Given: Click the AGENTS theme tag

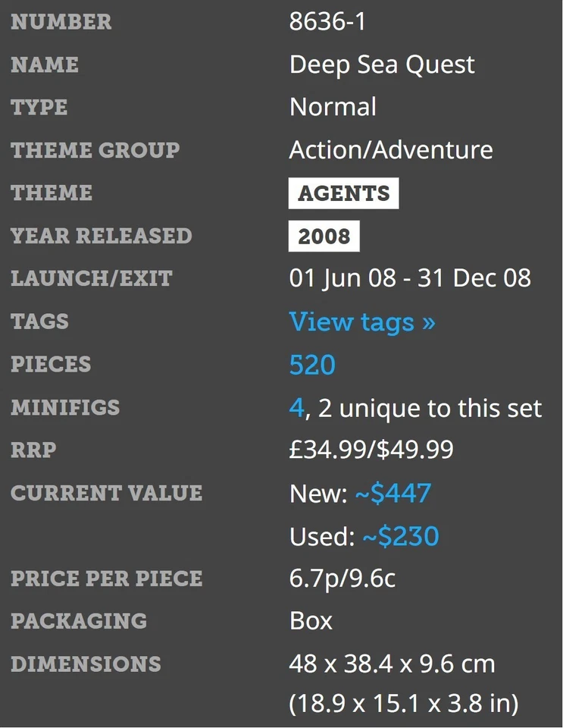Looking at the screenshot, I should [x=343, y=193].
